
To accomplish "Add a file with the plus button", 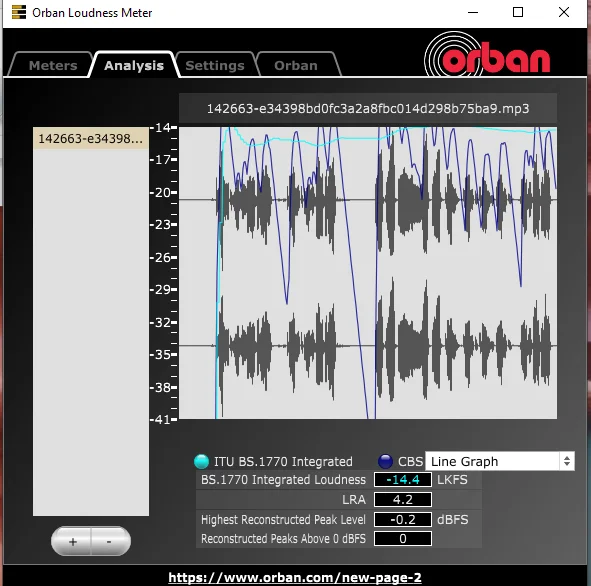I will [x=72, y=542].
